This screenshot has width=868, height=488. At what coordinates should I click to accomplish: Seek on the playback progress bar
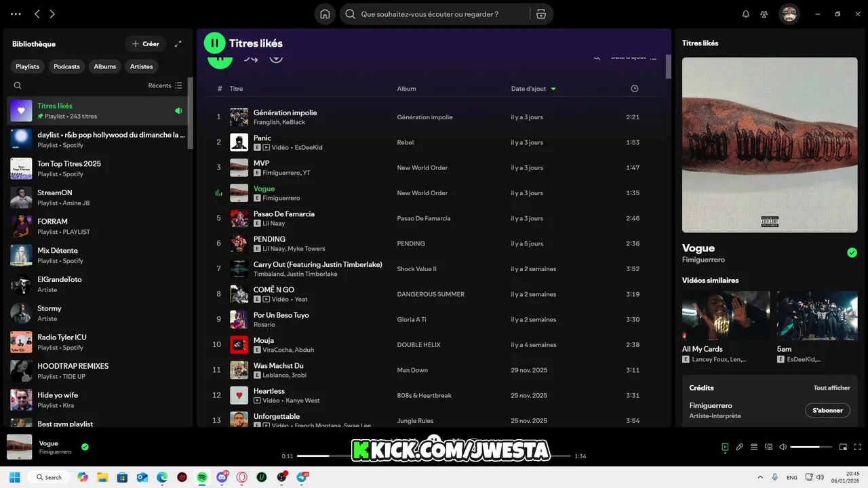[x=434, y=456]
